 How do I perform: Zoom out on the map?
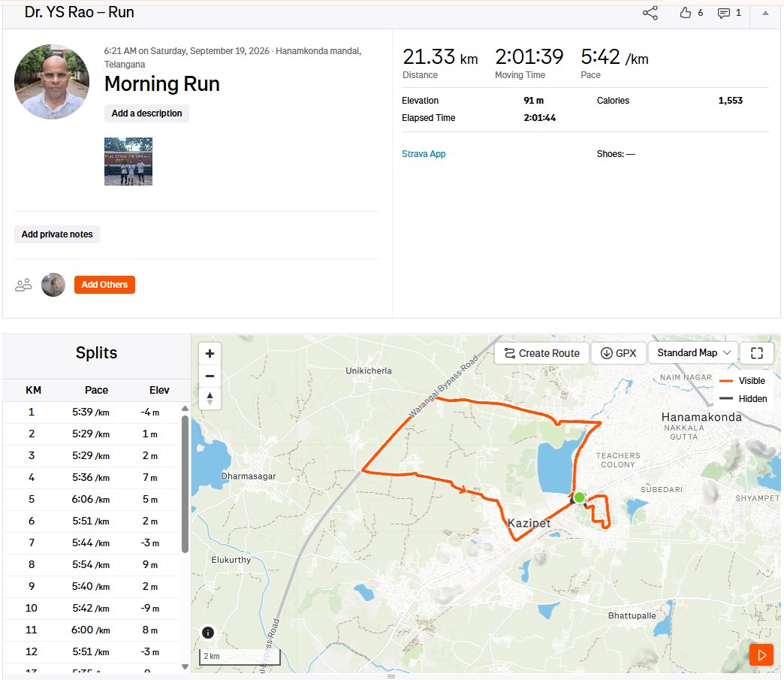(x=210, y=376)
